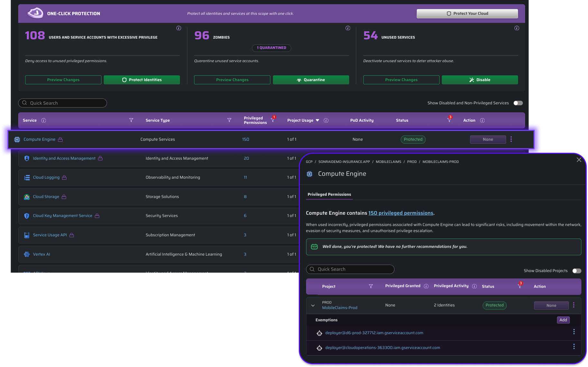Screen dimensions: 588x367
Task: Open the Status column filter in services table
Action: point(449,119)
